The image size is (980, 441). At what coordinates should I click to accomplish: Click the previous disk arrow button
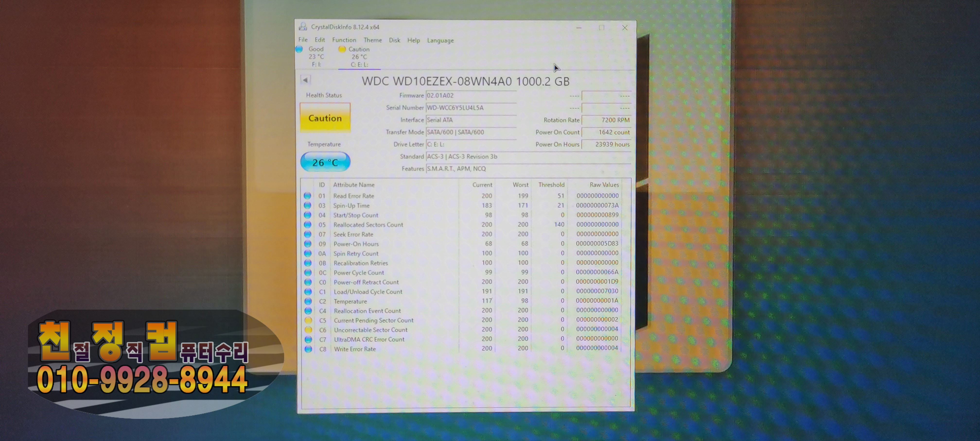point(305,80)
